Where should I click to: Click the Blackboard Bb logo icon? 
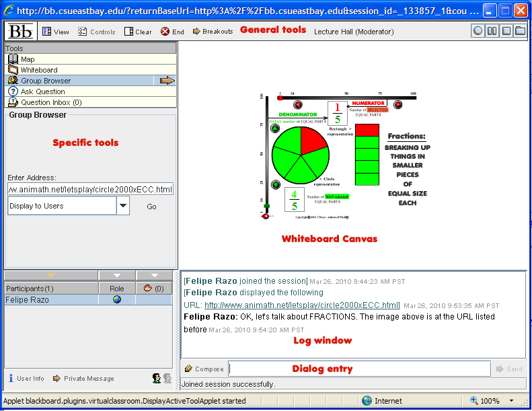click(21, 31)
